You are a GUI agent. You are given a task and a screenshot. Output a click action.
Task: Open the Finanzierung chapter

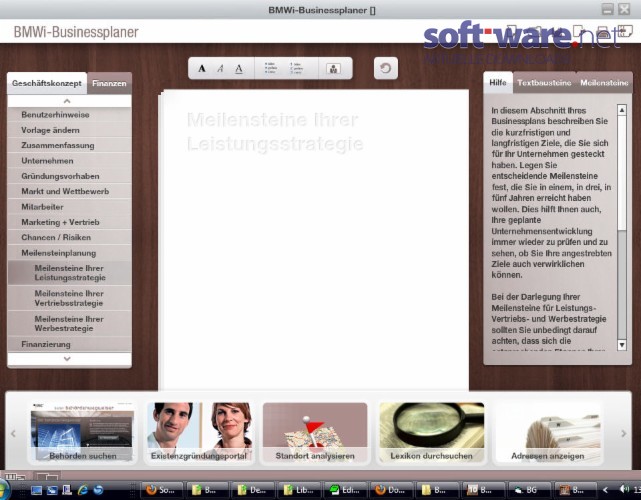(69, 344)
